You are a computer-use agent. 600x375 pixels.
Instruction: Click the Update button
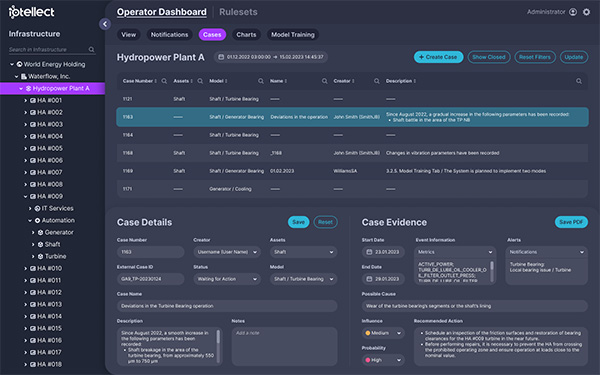pyautogui.click(x=574, y=57)
